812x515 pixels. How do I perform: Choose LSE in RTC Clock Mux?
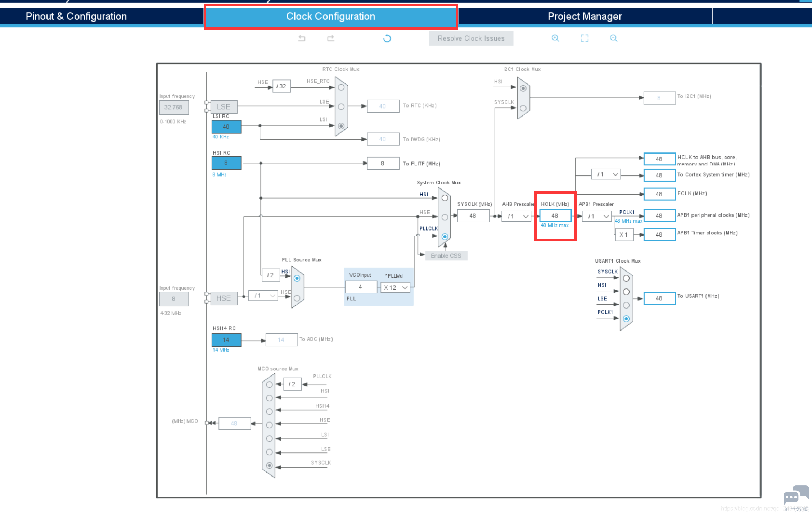341,106
